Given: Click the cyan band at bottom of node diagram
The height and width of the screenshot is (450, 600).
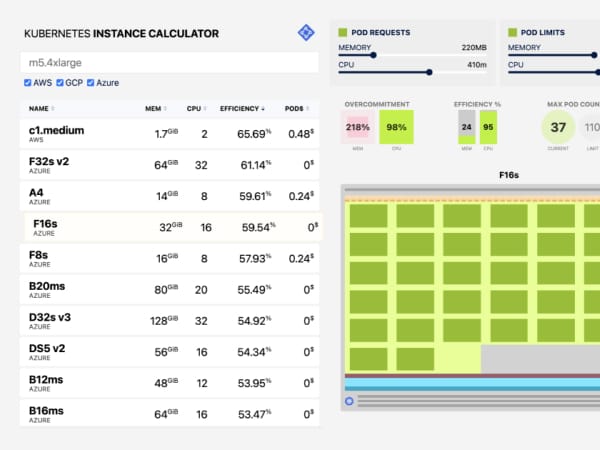Looking at the screenshot, I should (x=473, y=384).
